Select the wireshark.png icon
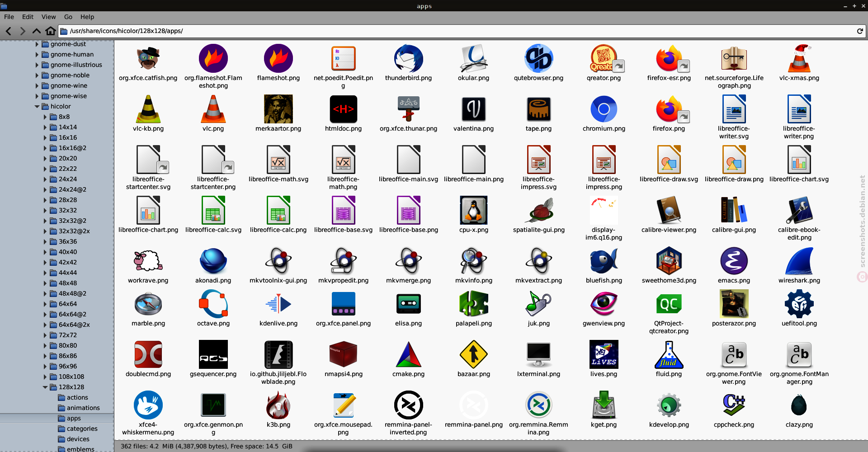 [799, 261]
